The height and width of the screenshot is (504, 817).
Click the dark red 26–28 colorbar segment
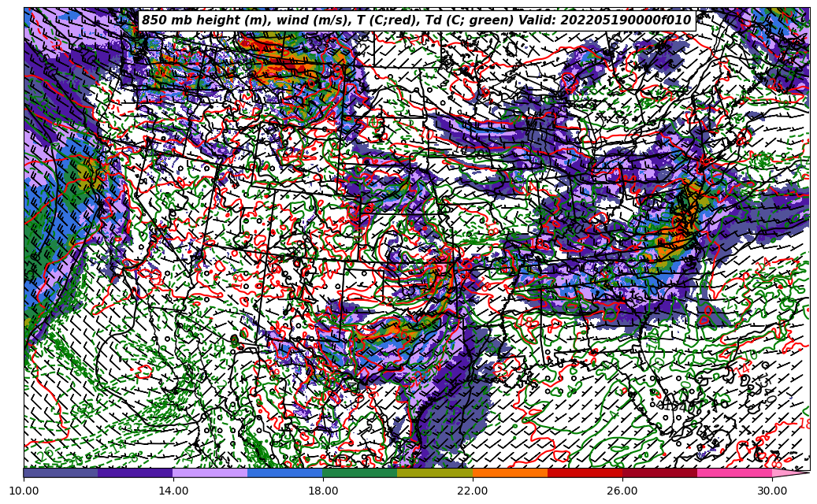pyautogui.click(x=659, y=472)
